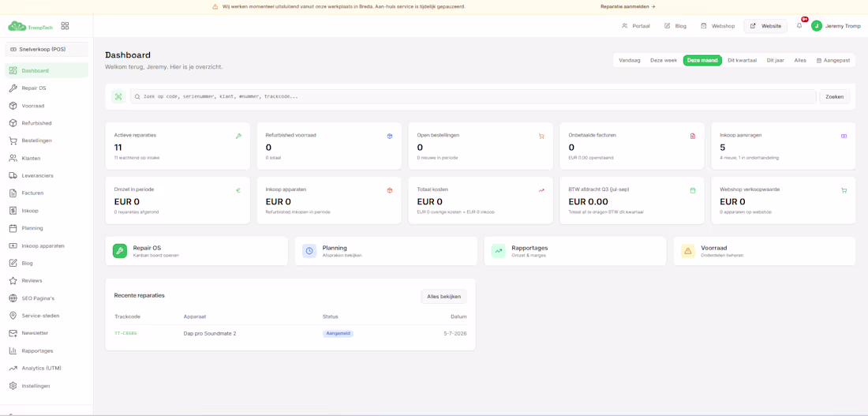Select the Alles period filter
Screen dimensions: 868x416
click(x=800, y=60)
